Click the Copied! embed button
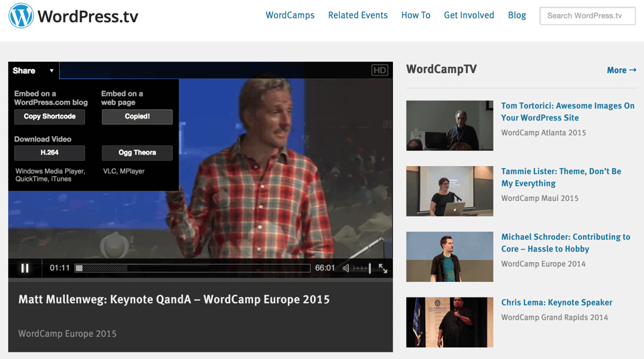The height and width of the screenshot is (359, 644). coord(137,117)
